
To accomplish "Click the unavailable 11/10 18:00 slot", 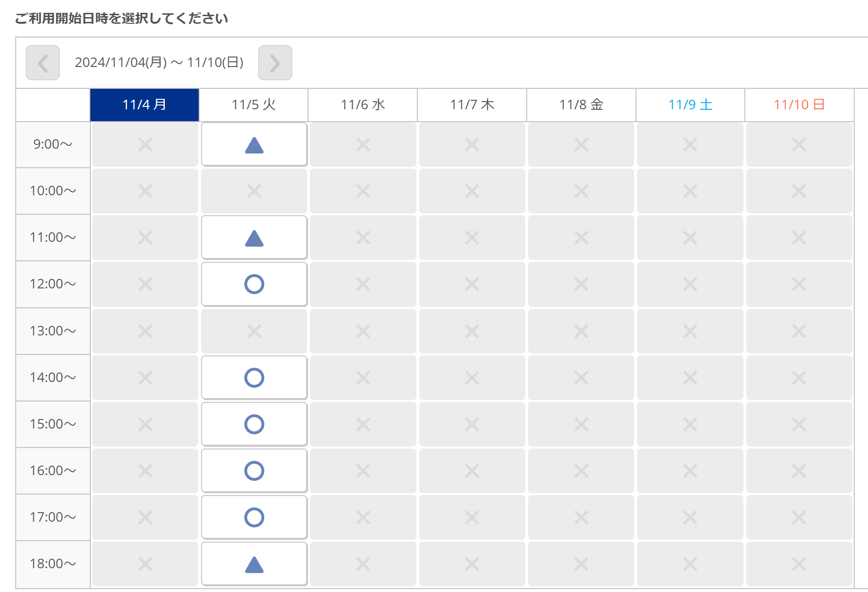I will pos(799,564).
